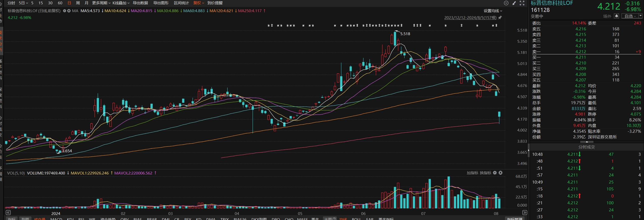Select the brush drawing tool icon
Viewport: 644px width, 220px height.
[514, 3]
